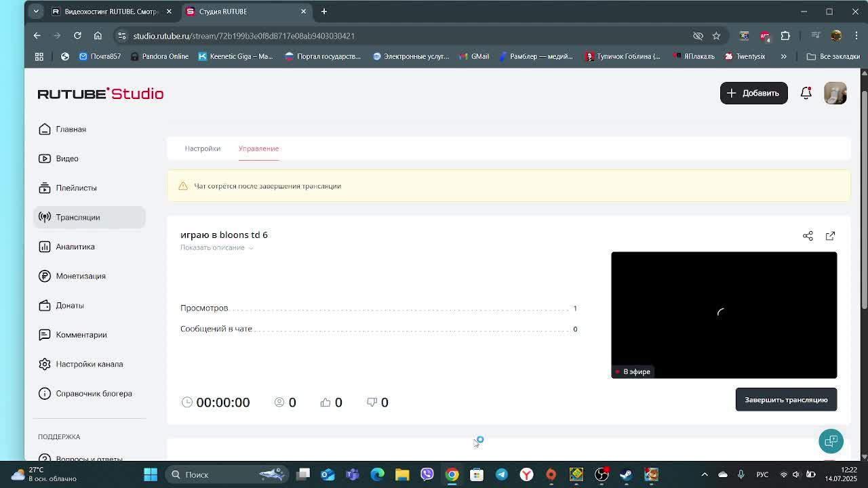Open the Chrome three-dot menu

(x=857, y=36)
